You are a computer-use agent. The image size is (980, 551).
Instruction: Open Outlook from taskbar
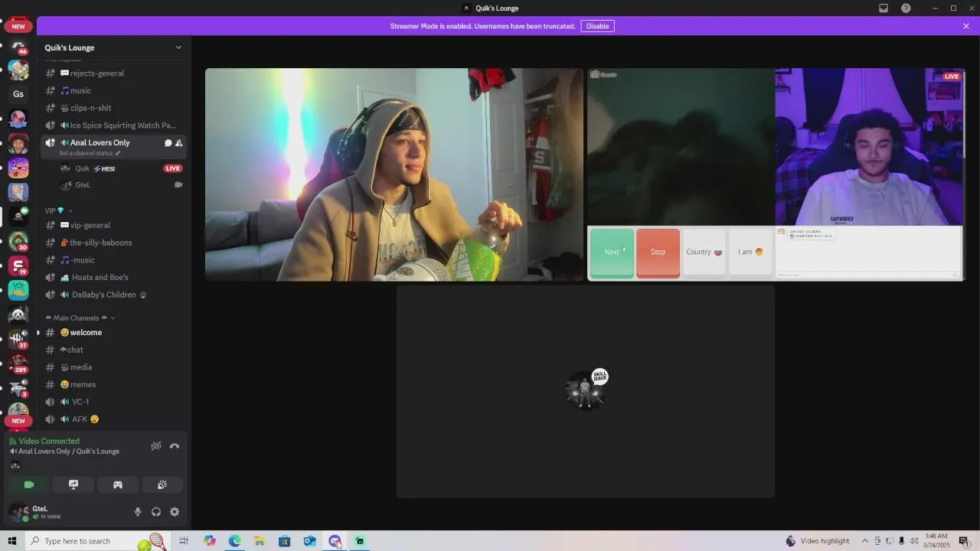pyautogui.click(x=309, y=541)
